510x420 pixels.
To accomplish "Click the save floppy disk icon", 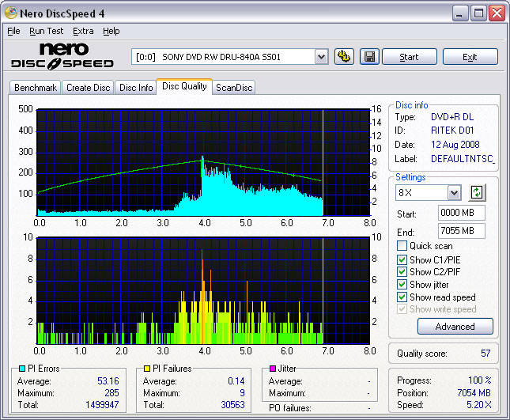I will pos(369,57).
